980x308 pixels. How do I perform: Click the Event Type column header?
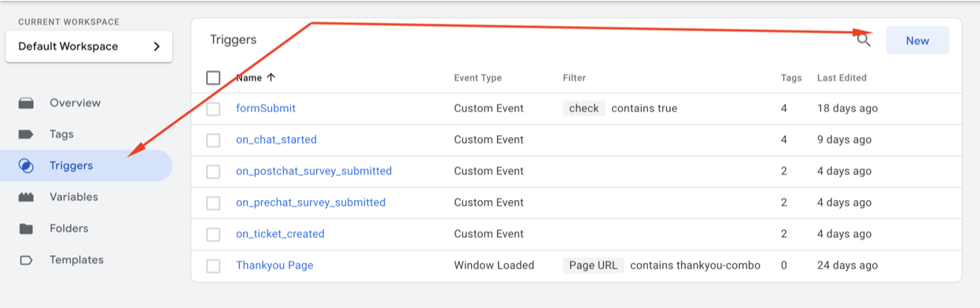click(477, 78)
